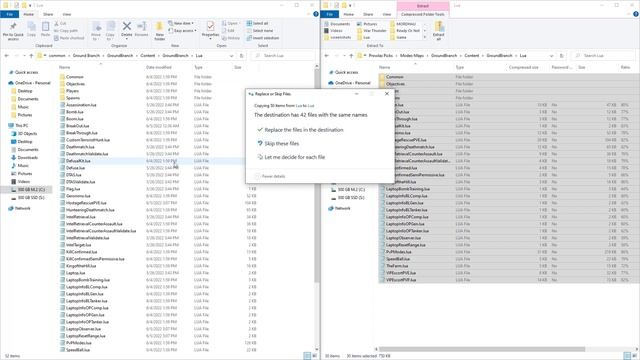640x360 pixels.
Task: Select Quick access in left window sidebar
Action: pyautogui.click(x=24, y=72)
